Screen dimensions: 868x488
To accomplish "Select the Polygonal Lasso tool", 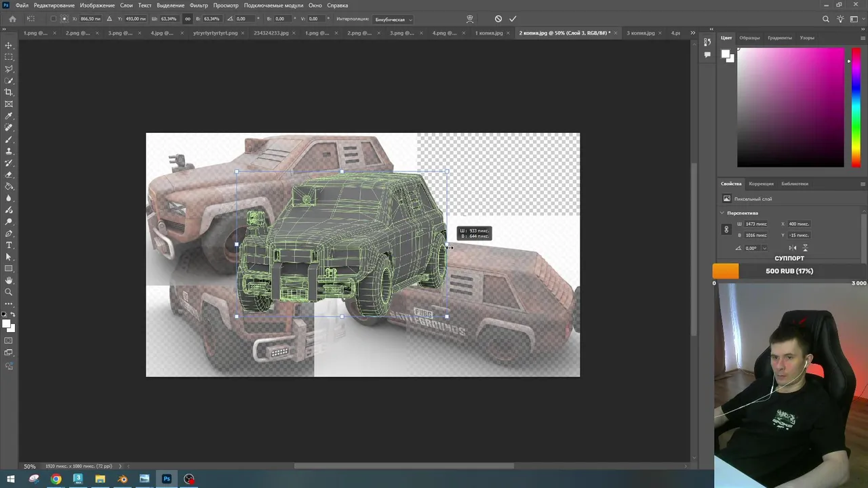I will (x=9, y=68).
